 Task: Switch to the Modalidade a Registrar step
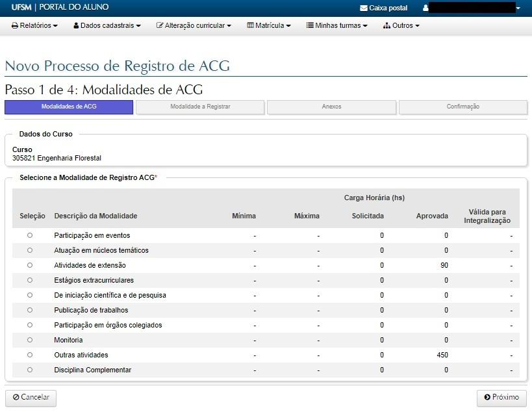(200, 107)
